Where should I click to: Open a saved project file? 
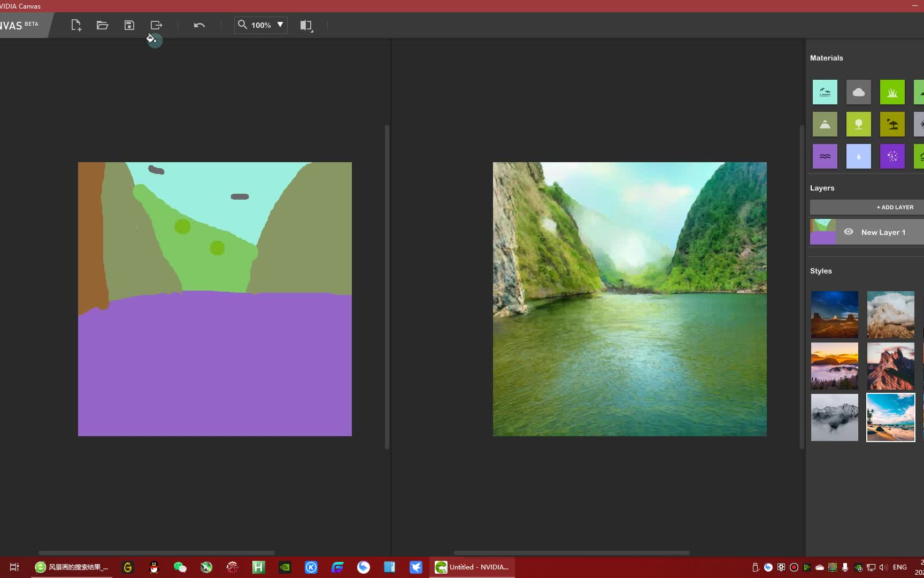tap(103, 25)
